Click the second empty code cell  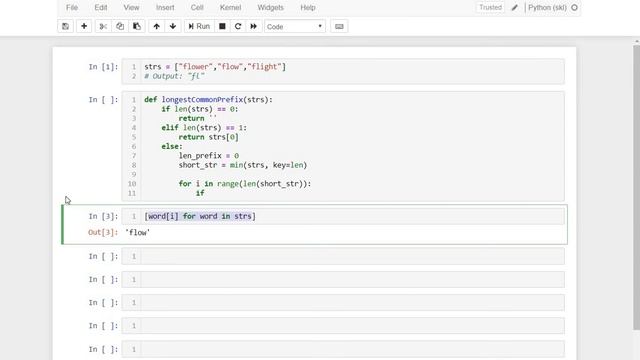(343, 280)
